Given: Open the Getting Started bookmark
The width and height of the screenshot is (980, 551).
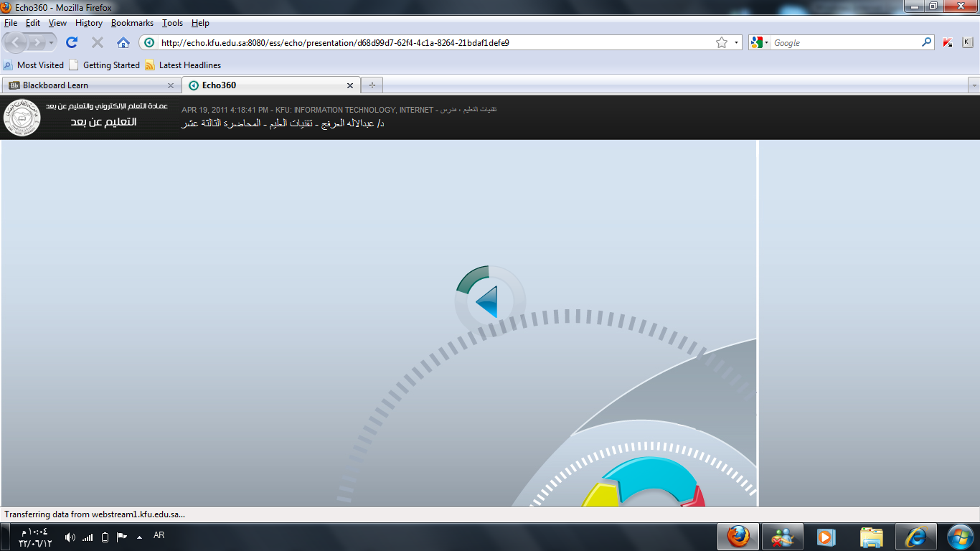Looking at the screenshot, I should click(105, 65).
